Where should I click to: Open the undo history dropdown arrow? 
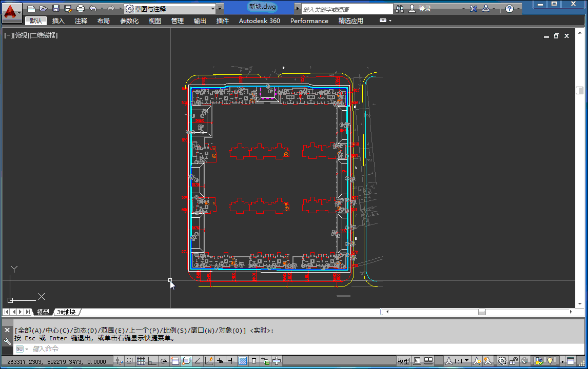coord(102,8)
